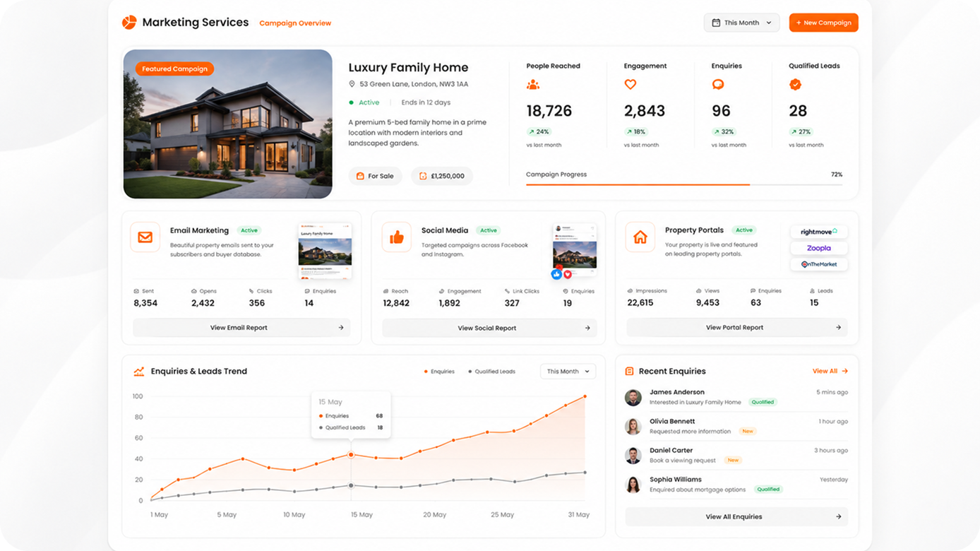The image size is (980, 551).
Task: Click the "2,843" Engagement value
Action: click(x=645, y=111)
